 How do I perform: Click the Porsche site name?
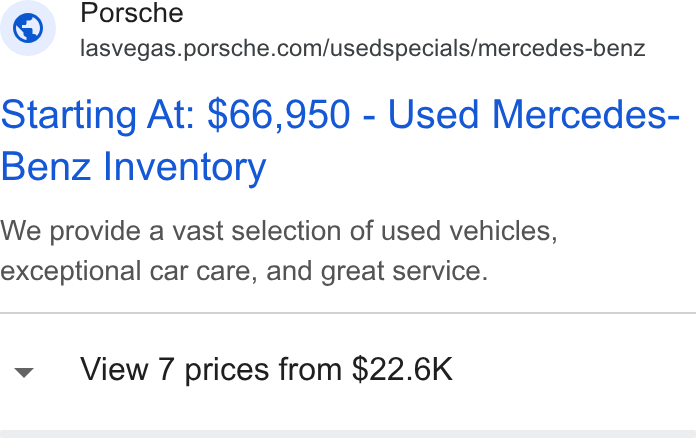coord(131,12)
